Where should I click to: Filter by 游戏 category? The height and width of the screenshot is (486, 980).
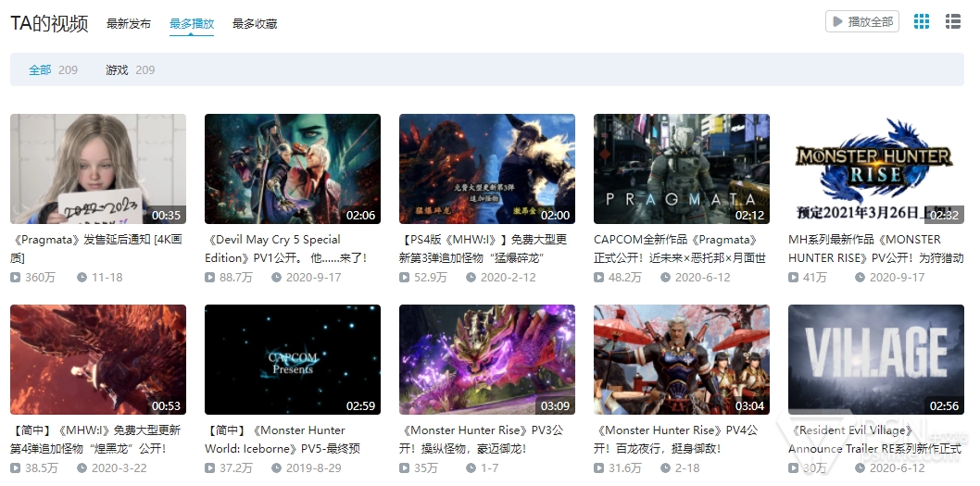pos(117,69)
